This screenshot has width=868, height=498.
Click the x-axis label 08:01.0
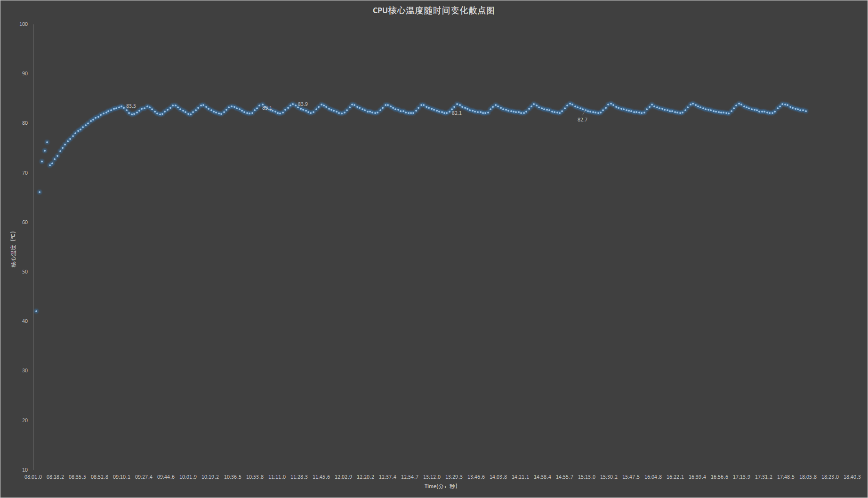point(33,477)
